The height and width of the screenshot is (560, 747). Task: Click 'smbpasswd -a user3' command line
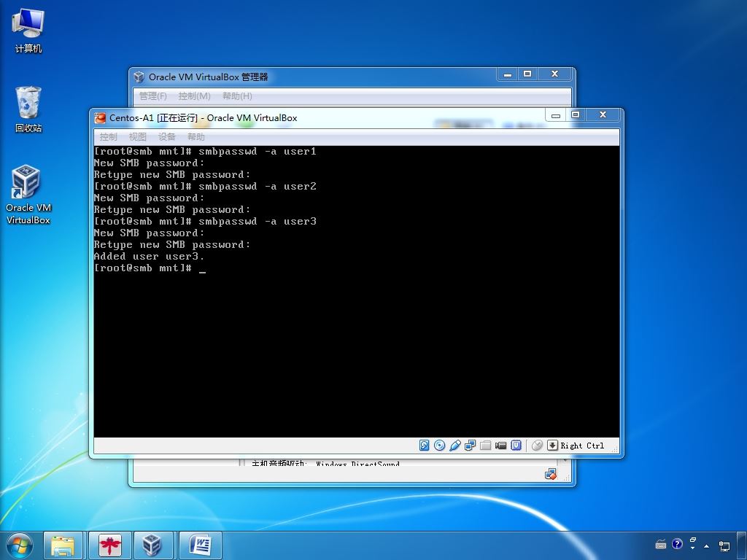[258, 222]
